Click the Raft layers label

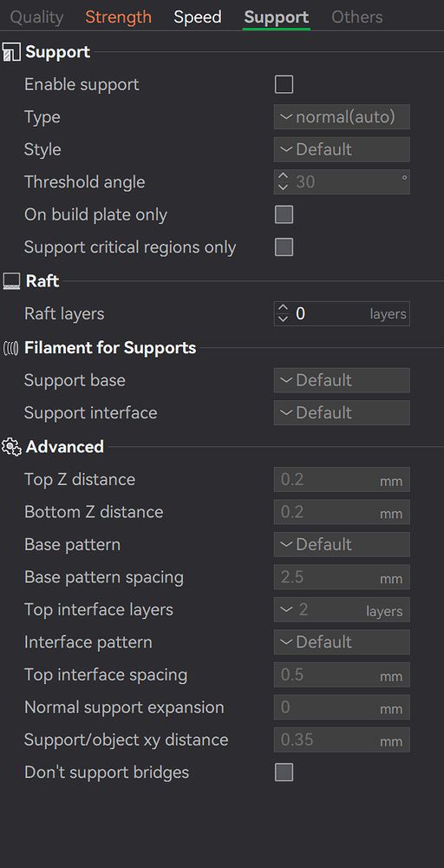tap(64, 314)
